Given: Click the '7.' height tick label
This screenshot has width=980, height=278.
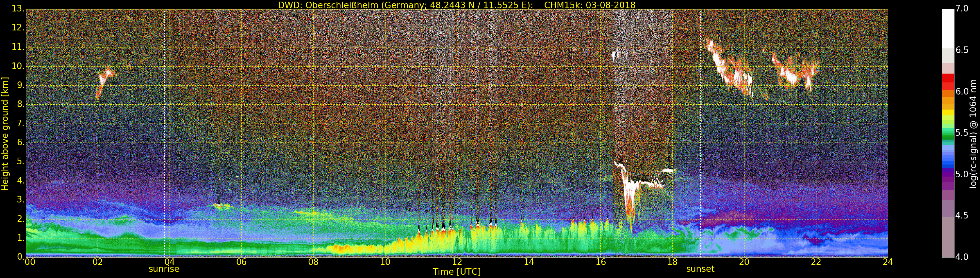Looking at the screenshot, I should tap(21, 123).
